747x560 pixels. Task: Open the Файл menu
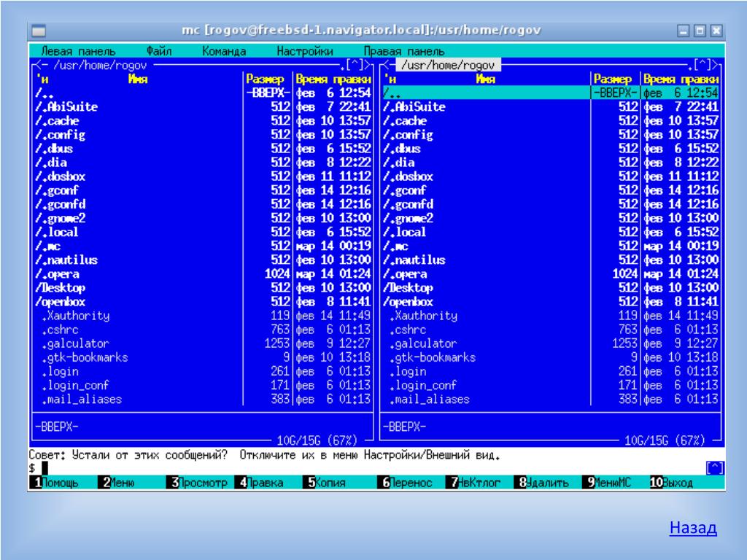pyautogui.click(x=158, y=51)
